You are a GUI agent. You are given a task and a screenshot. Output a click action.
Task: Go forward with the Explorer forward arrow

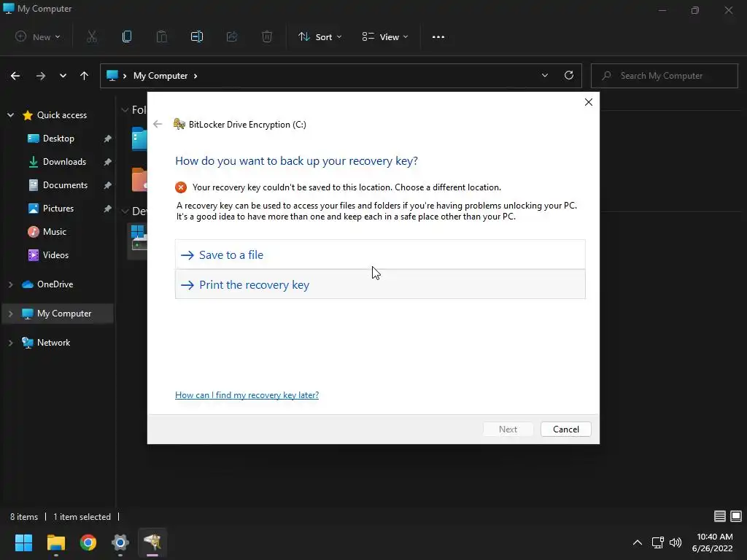pos(41,76)
